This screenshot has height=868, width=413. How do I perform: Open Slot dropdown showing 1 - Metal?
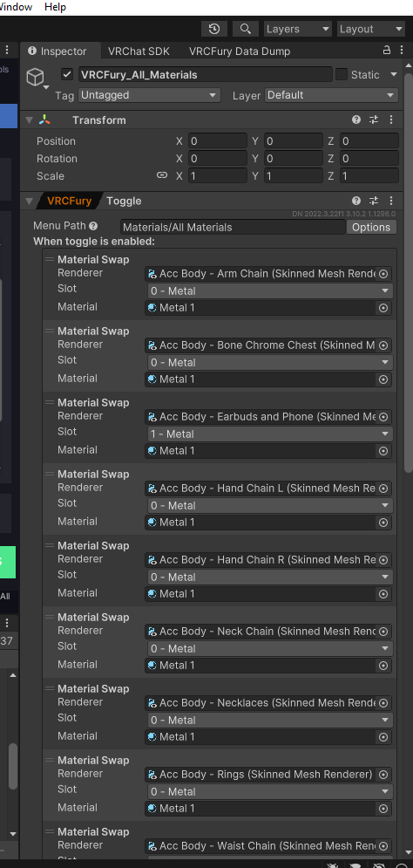(x=270, y=434)
